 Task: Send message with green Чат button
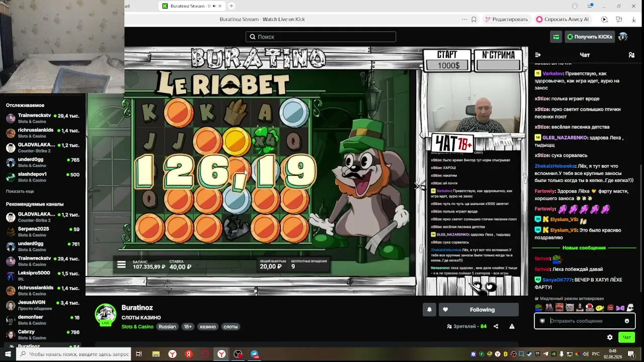click(x=627, y=337)
